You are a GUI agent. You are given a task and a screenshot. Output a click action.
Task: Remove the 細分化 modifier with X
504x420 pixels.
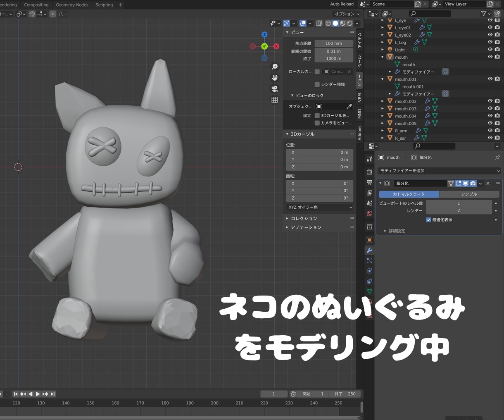pos(488,183)
